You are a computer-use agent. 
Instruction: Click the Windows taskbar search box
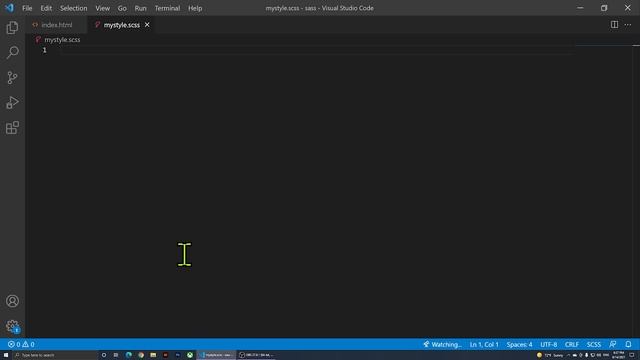coord(55,355)
